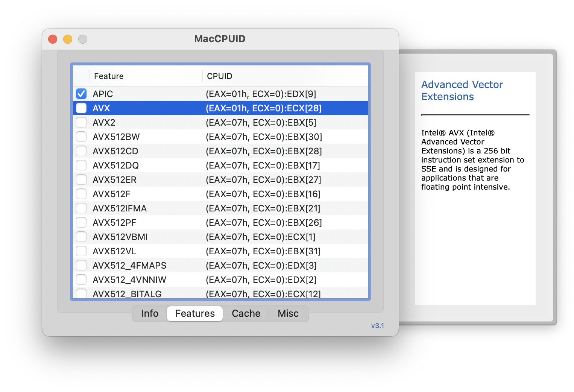Select the AVX512CD feature name
The height and width of the screenshot is (392, 574).
coord(115,151)
